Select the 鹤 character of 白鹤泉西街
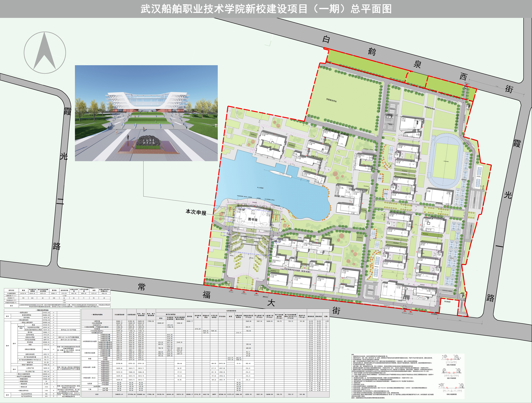This screenshot has height=403, width=532. coord(372,51)
